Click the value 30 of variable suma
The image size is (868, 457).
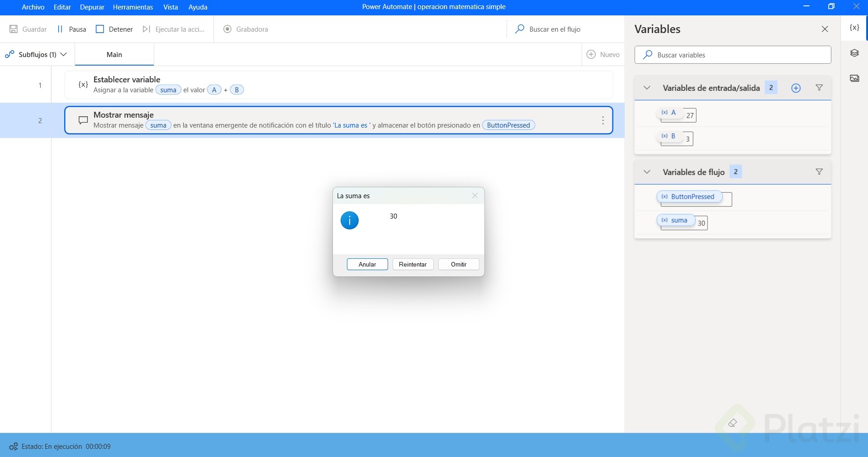click(x=701, y=223)
